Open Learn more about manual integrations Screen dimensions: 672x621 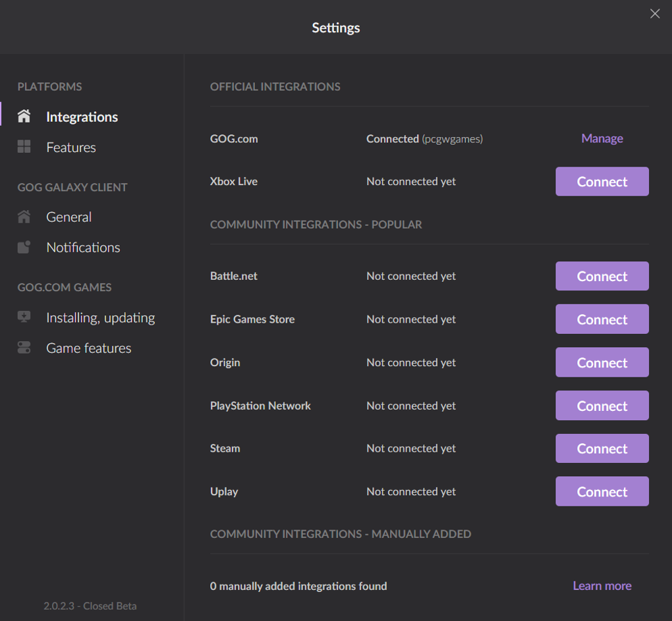[602, 585]
